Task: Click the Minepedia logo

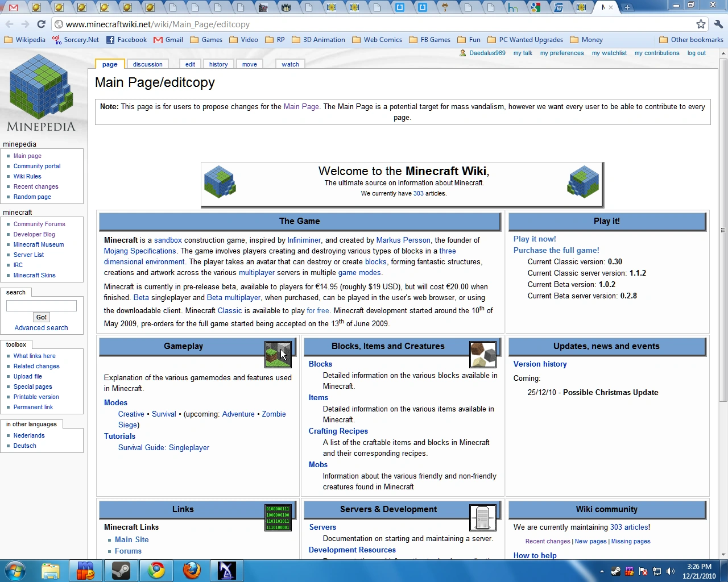Action: pos(41,93)
